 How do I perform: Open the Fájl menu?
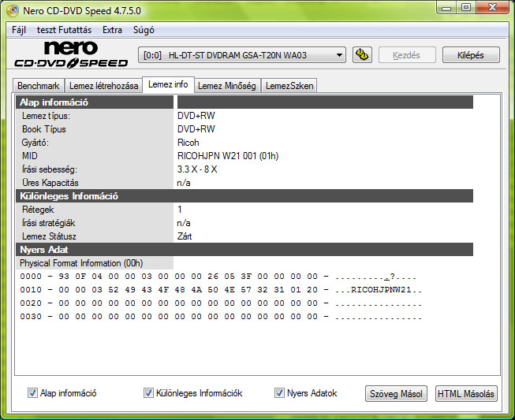(19, 30)
